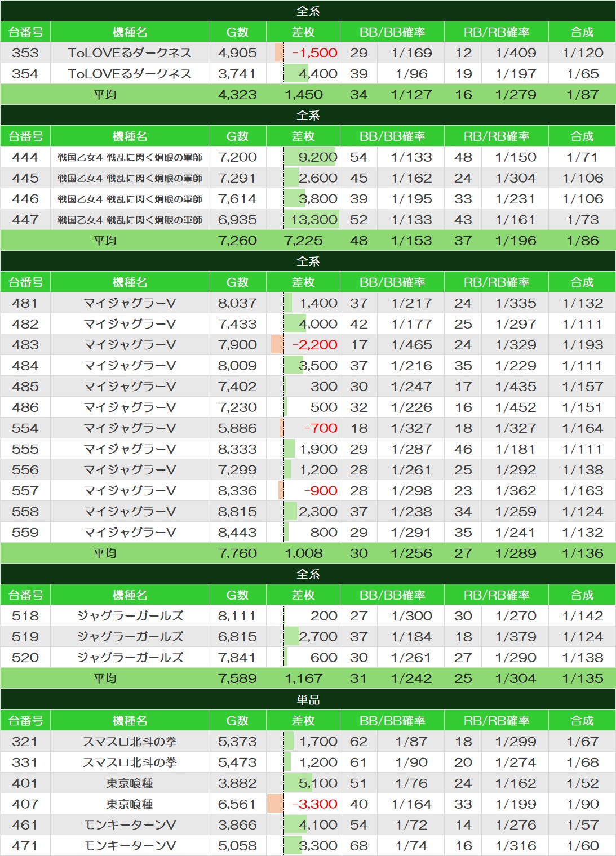Click the BB/BB確率 header in the 戦国乙女4 table
The height and width of the screenshot is (856, 616).
coord(392,136)
